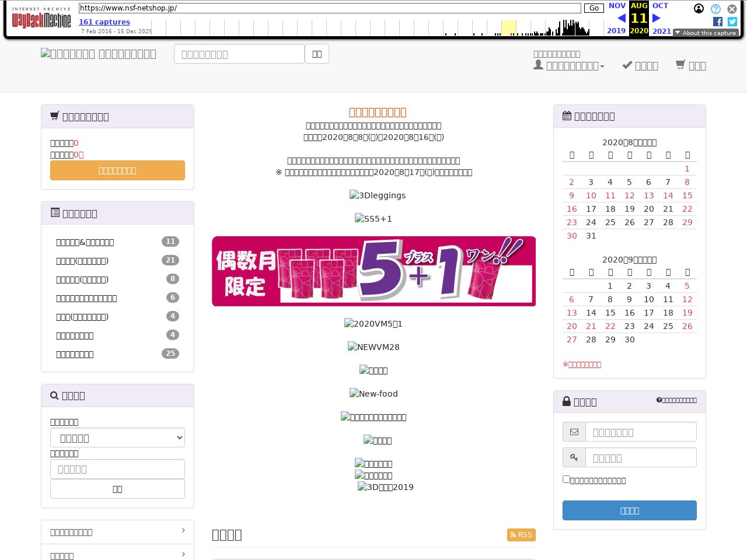The height and width of the screenshot is (560, 747).
Task: Close the Wayback toolbar with the X icon
Action: (732, 9)
